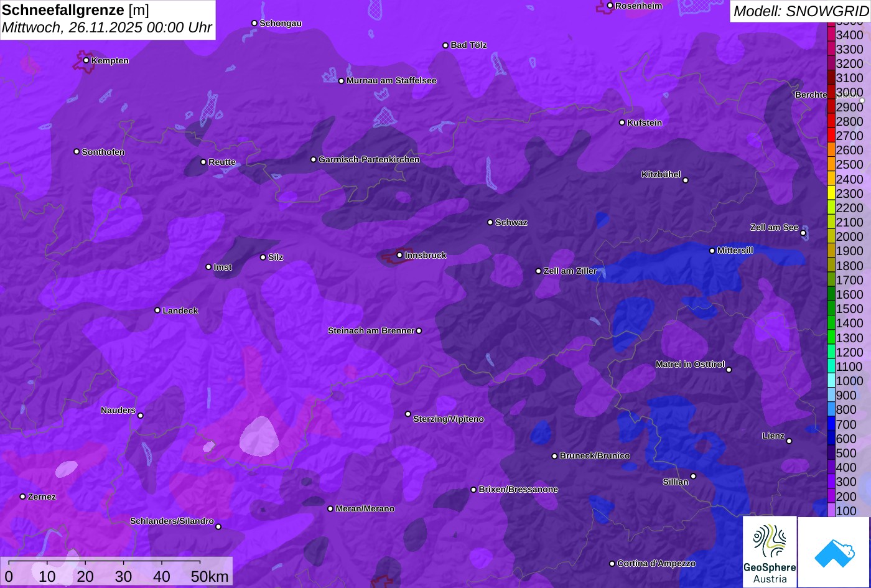The image size is (871, 588).
Task: Click the "Cortina d'Ampezzo" label
Action: coord(656,563)
